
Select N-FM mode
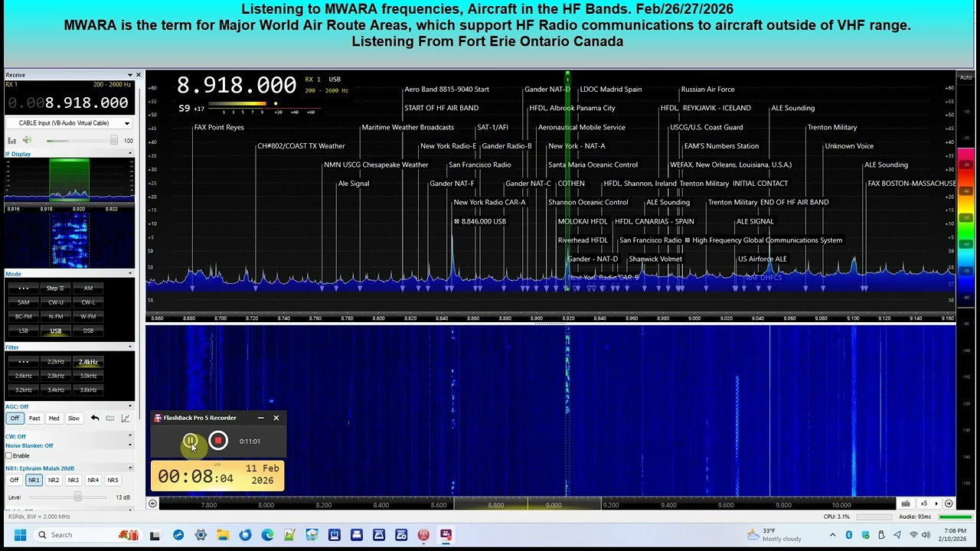click(x=56, y=316)
